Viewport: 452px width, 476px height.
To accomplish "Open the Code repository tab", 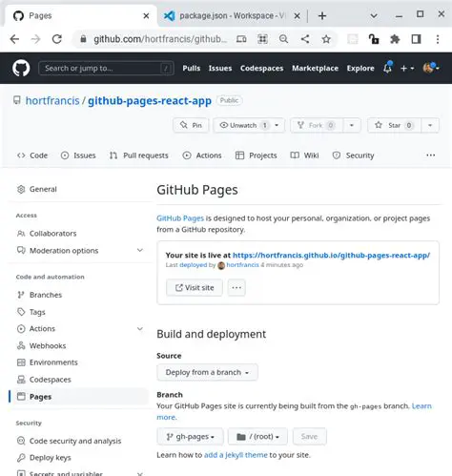I will pos(32,155).
